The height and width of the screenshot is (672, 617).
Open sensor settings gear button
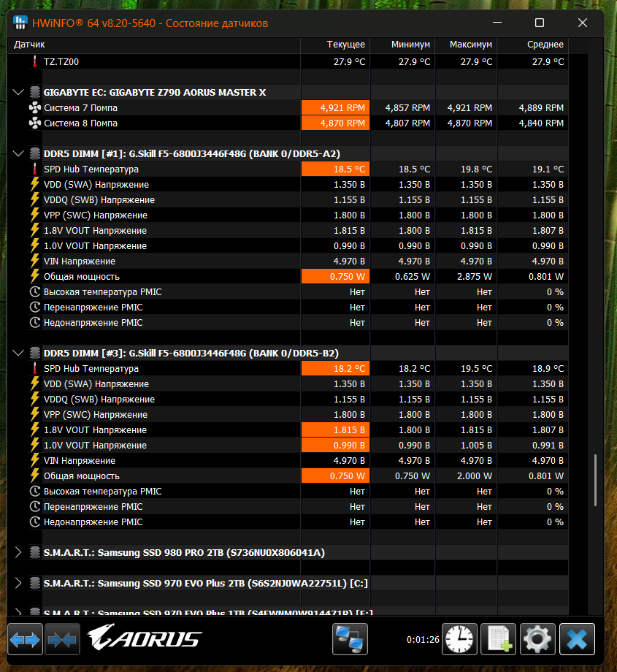coord(537,639)
